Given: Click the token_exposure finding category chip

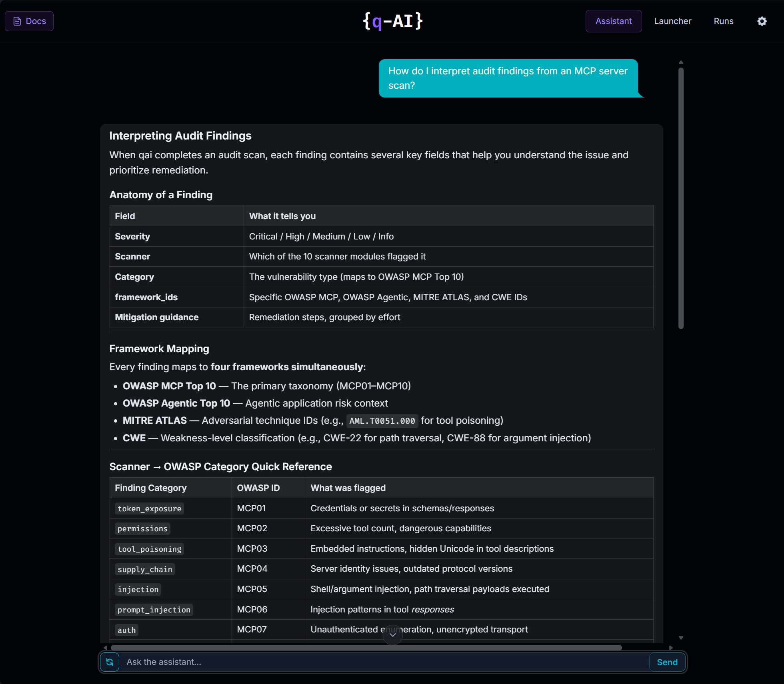Looking at the screenshot, I should (149, 509).
